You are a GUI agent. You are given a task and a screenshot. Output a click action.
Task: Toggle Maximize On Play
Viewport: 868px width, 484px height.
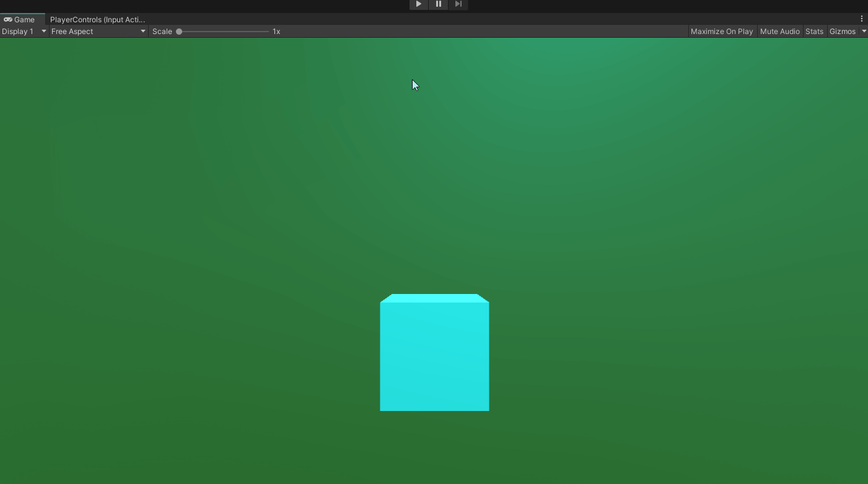point(722,31)
